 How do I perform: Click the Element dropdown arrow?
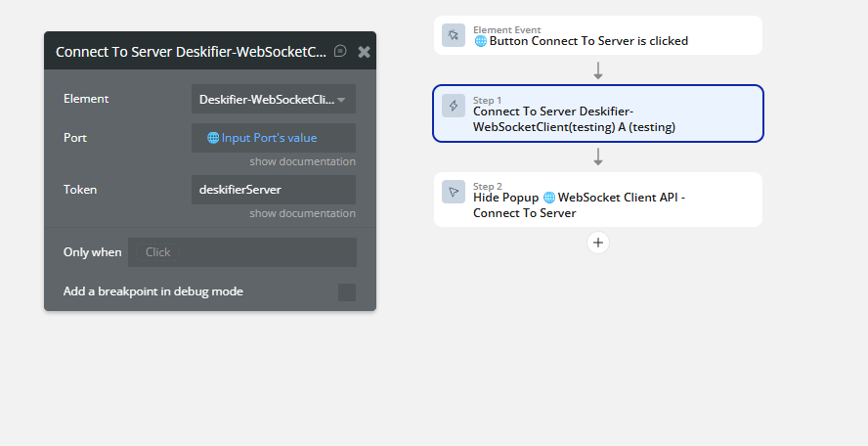click(341, 100)
